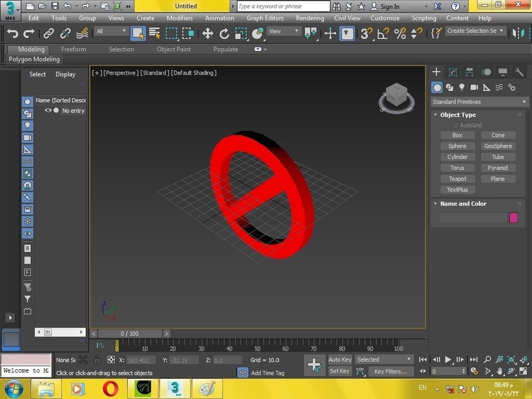Open the Utilities wrench panel tab
532x399 pixels.
pos(520,72)
